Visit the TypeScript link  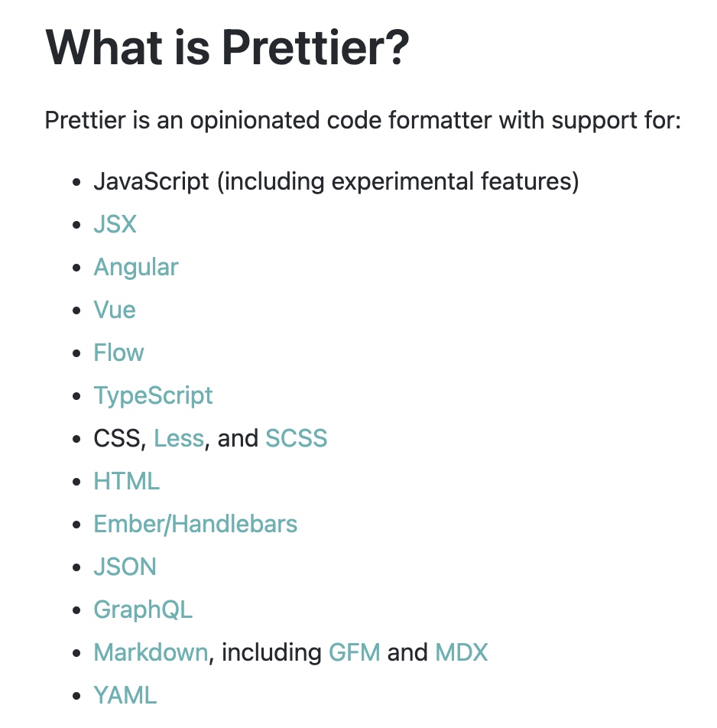[x=153, y=396]
